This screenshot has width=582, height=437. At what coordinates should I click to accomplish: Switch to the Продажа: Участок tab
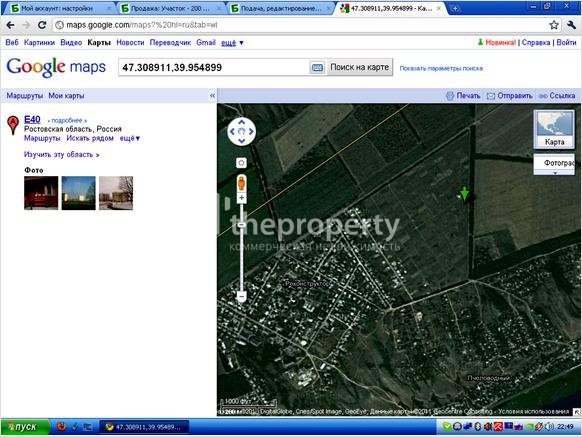[170, 8]
